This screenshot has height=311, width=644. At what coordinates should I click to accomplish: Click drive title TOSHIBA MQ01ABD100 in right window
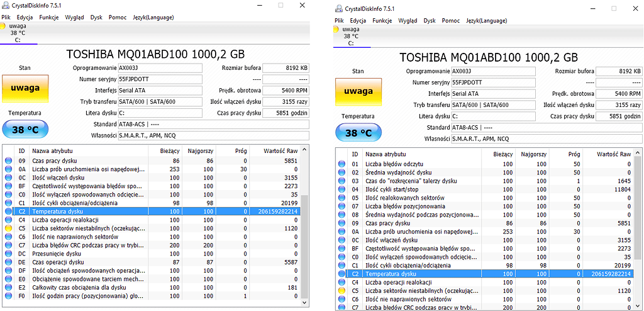click(x=488, y=57)
